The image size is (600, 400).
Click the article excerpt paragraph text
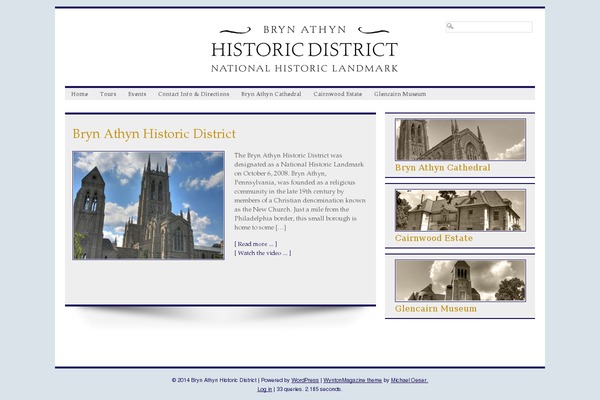(300, 191)
